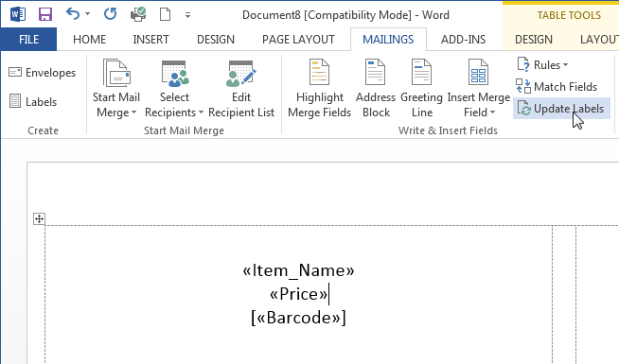Click the Labels button
The height and width of the screenshot is (364, 619).
click(x=33, y=102)
